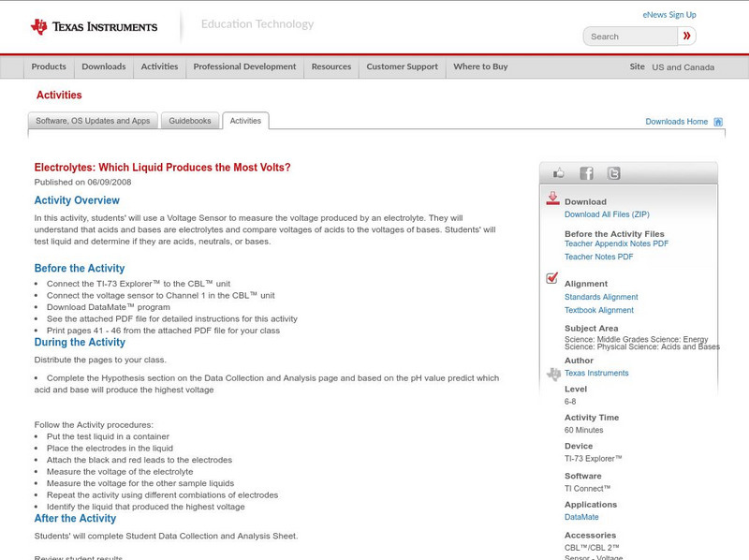
Task: Click 'Distribute the pages to your class.' text
Action: 100,360
